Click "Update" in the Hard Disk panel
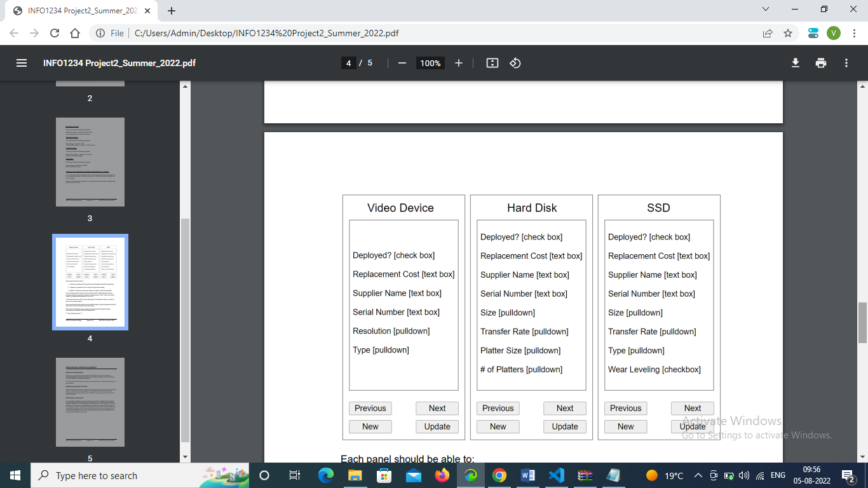Screen dimensions: 868x488 pyautogui.click(x=565, y=426)
